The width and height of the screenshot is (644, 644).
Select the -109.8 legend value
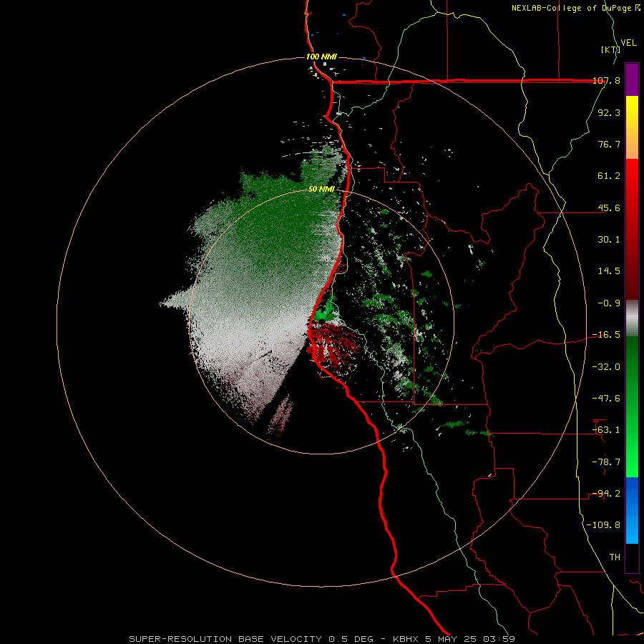coord(603,525)
